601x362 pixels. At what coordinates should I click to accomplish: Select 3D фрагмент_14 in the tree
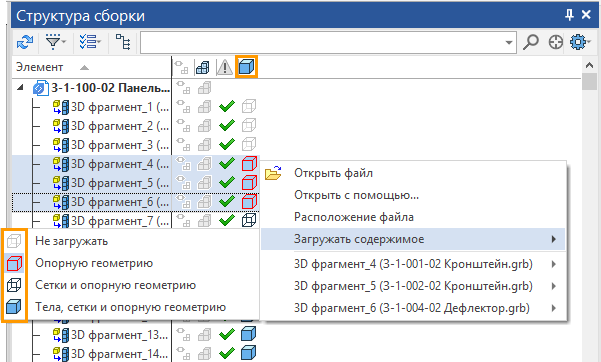(x=119, y=354)
